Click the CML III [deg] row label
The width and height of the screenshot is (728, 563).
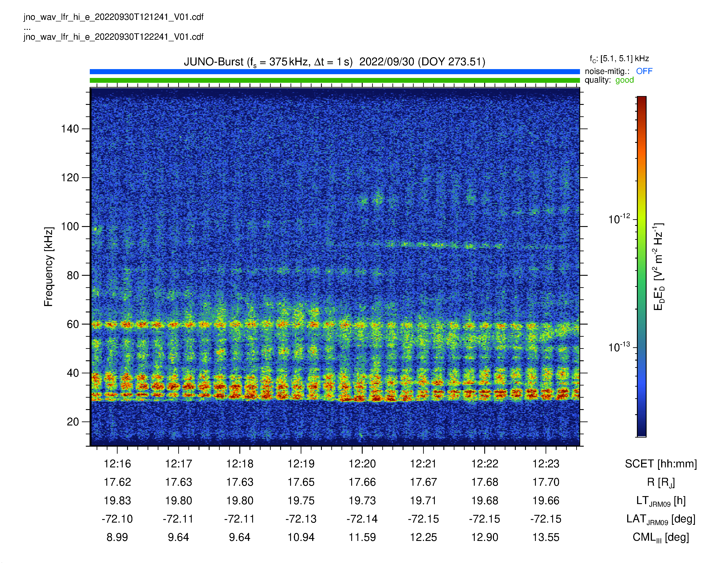tap(661, 538)
